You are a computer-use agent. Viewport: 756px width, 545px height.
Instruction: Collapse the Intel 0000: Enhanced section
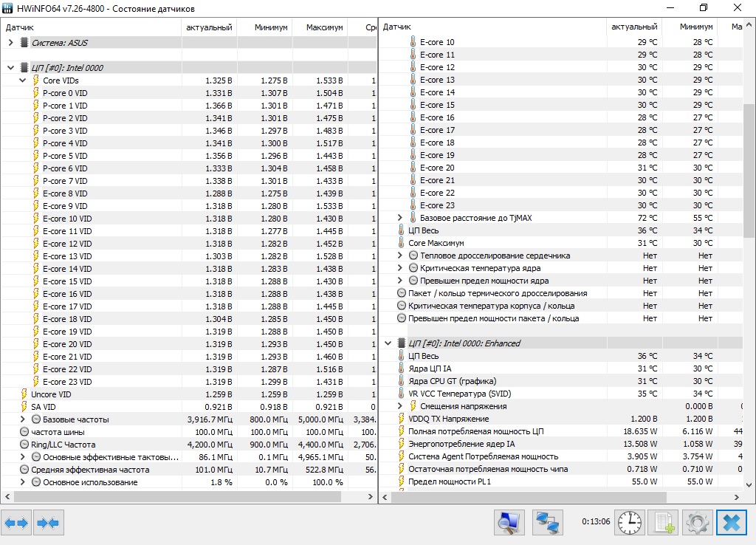388,343
